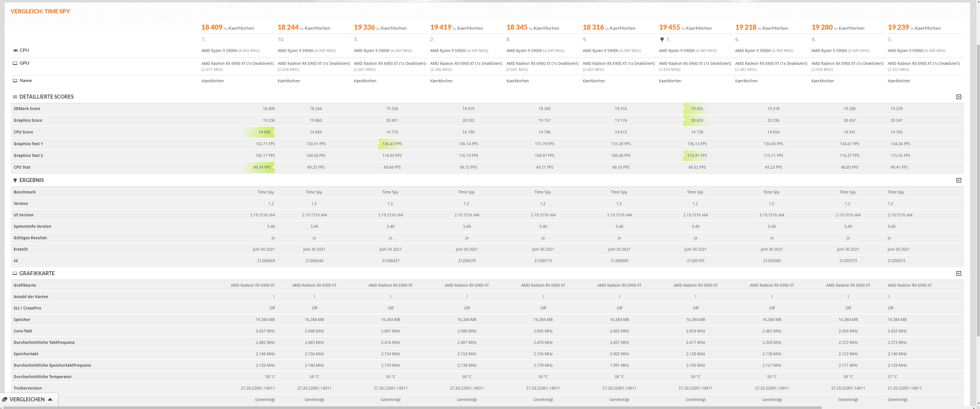Open the 19 218 score result
The width and height of the screenshot is (980, 409).
(x=746, y=27)
